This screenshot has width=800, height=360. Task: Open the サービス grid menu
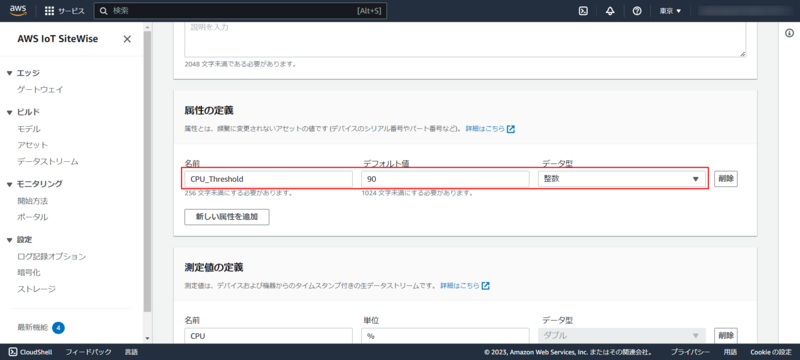[x=65, y=11]
